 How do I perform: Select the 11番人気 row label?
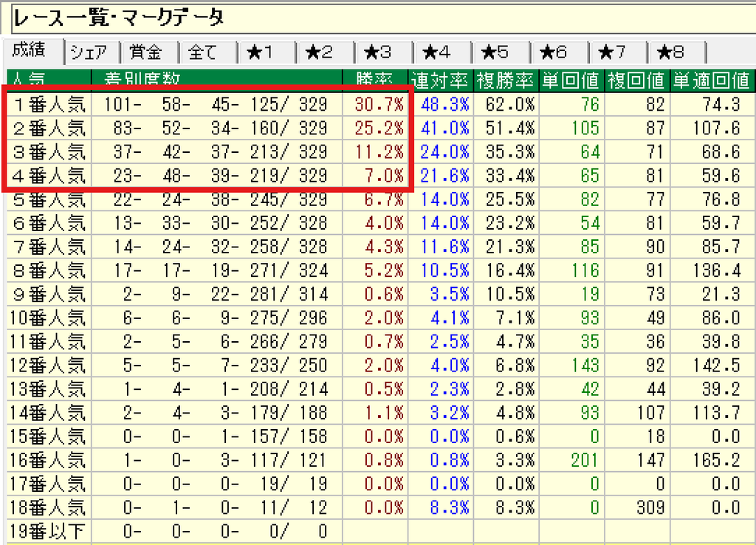[x=49, y=341]
